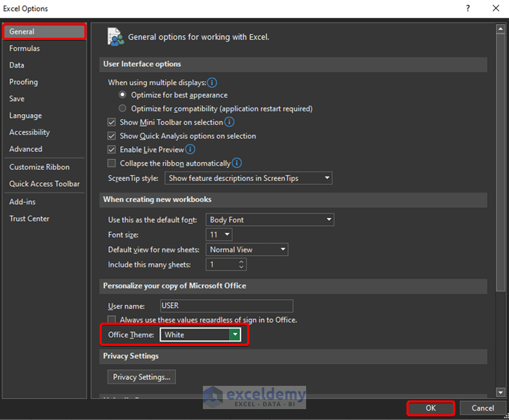
Task: Open Quick Access Toolbar settings
Action: click(44, 184)
